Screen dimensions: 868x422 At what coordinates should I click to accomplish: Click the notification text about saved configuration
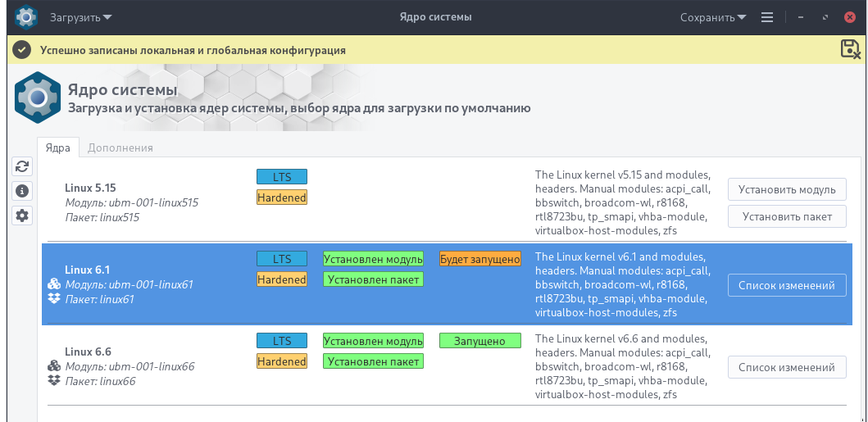tap(193, 50)
